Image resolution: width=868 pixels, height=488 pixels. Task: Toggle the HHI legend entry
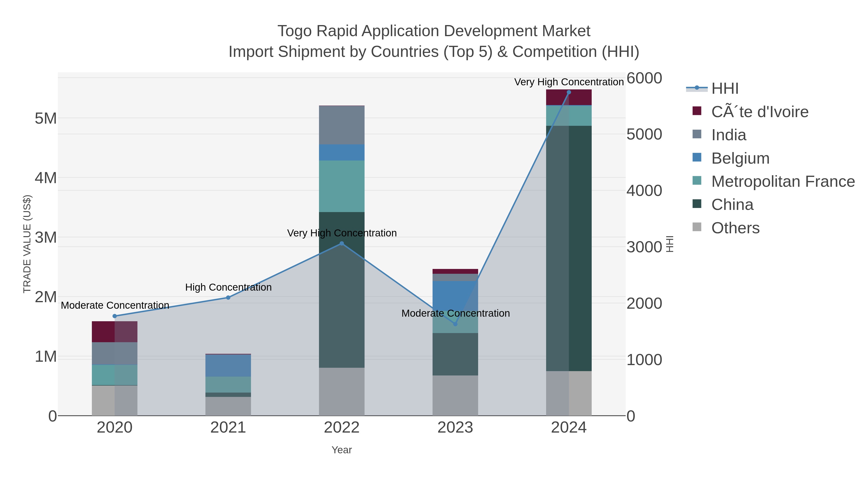click(712, 89)
